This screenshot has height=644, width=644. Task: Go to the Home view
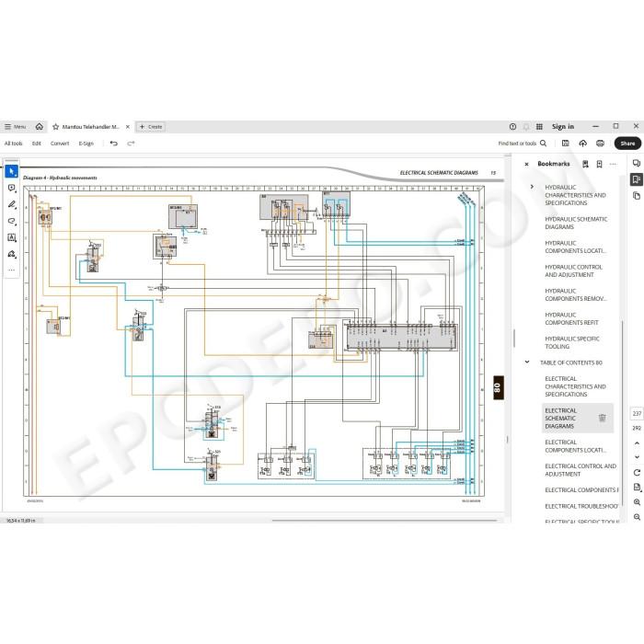39,127
